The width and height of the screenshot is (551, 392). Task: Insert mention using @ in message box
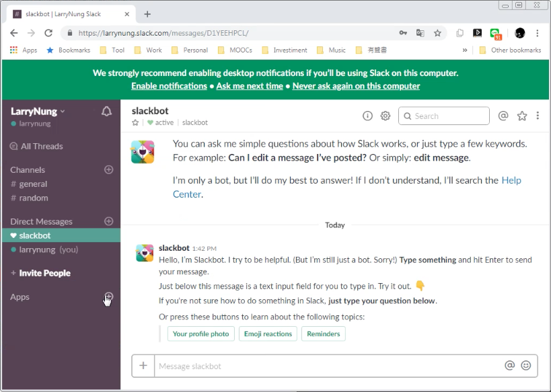[x=509, y=366]
